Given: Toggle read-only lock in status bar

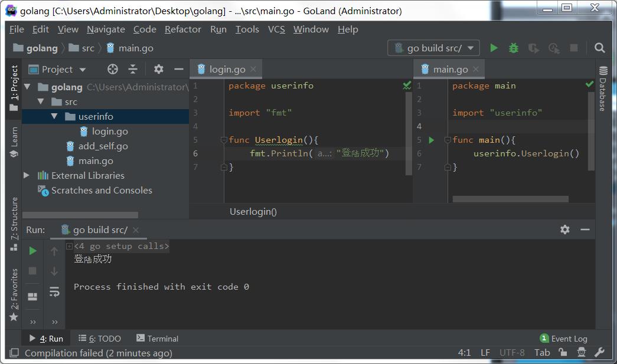Looking at the screenshot, I should [x=563, y=353].
